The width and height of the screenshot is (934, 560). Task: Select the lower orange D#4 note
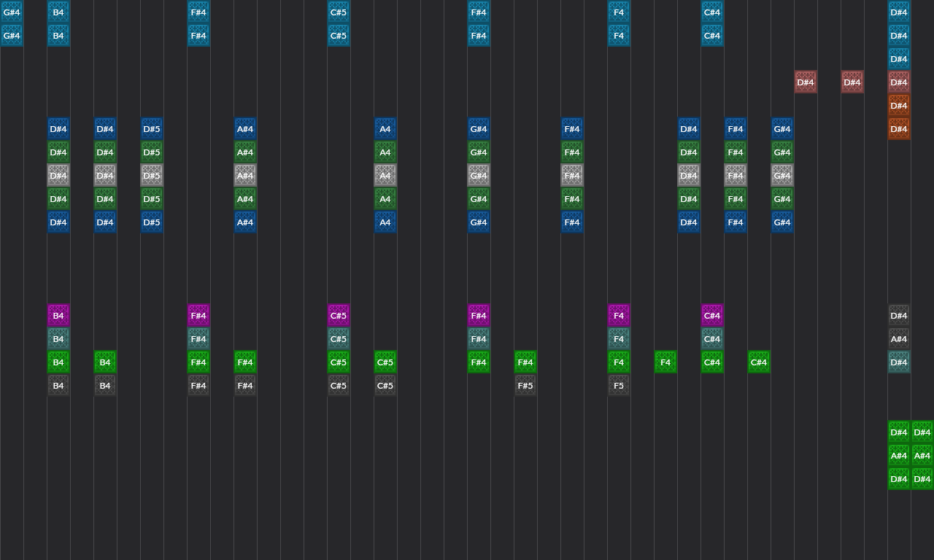point(899,129)
